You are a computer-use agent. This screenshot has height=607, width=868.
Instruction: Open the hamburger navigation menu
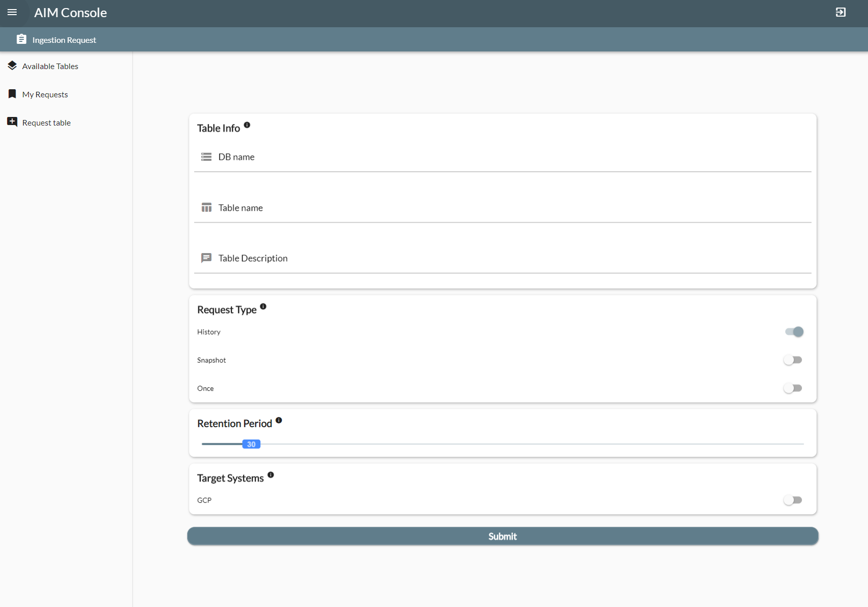(12, 12)
